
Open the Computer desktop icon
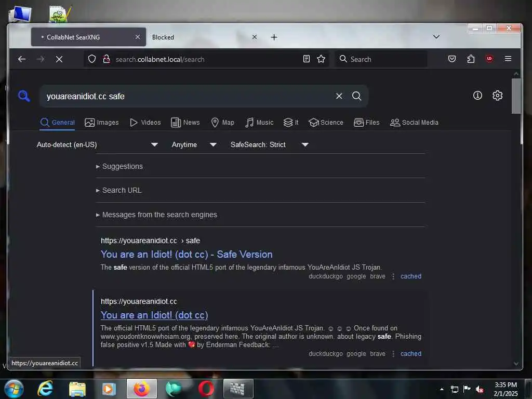tap(20, 14)
